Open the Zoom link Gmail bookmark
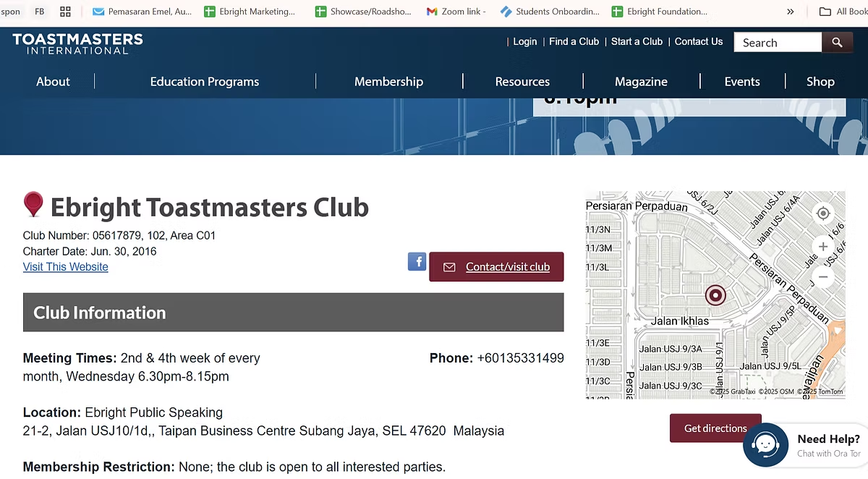Screen dimensions: 868x479 (456, 12)
